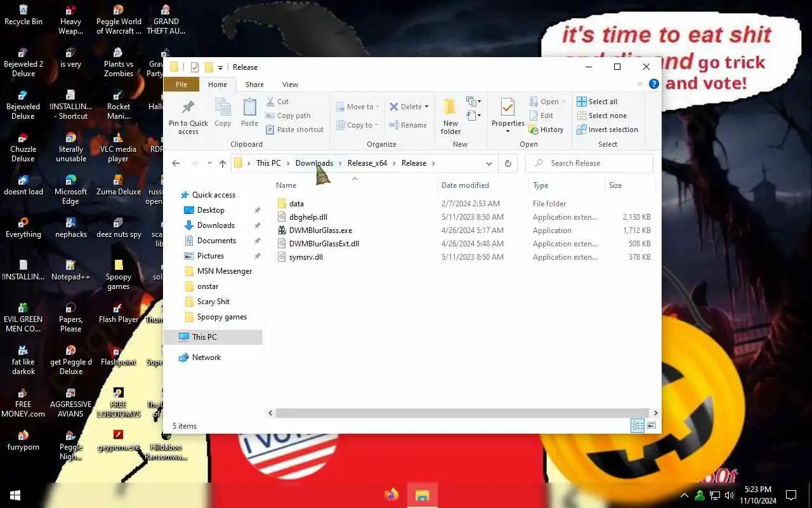Select Network in navigation pane
812x508 pixels.
pos(206,358)
